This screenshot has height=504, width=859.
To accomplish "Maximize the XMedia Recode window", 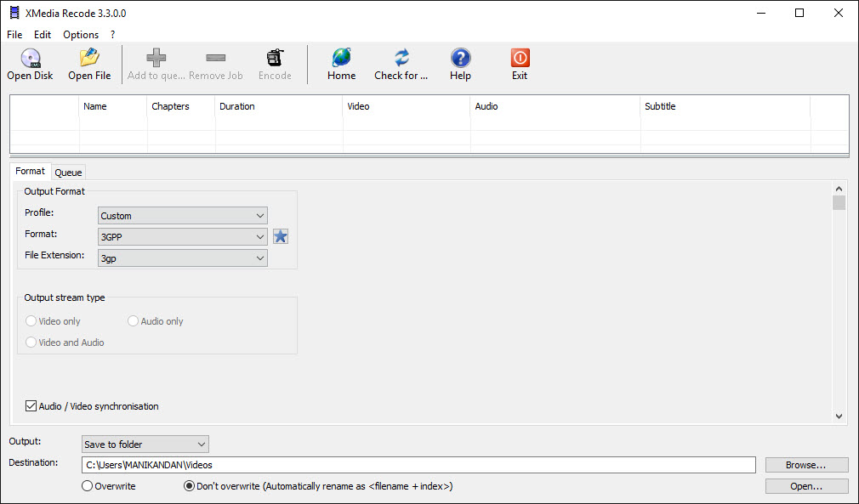I will coord(799,13).
